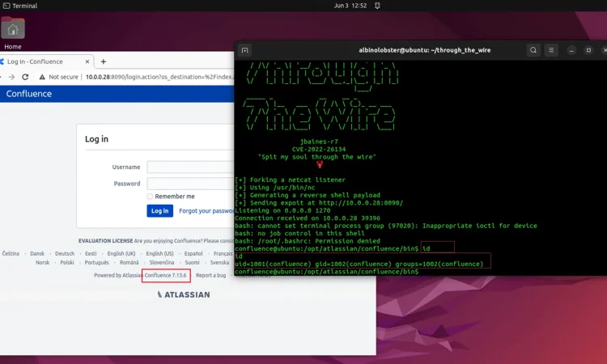
Task: Click the terminal search magnifier icon
Action: click(x=533, y=50)
